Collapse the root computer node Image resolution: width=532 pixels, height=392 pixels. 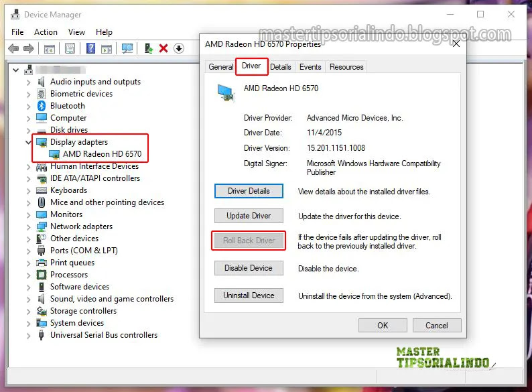coord(15,70)
